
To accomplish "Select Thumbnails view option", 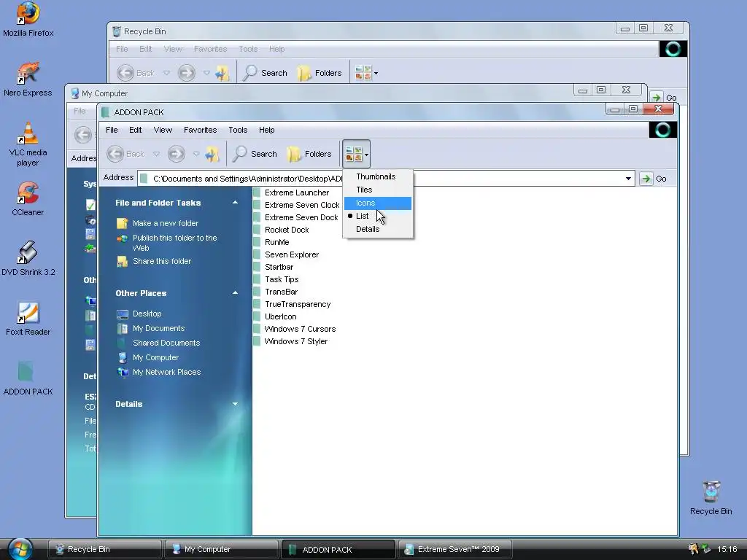I will [378, 176].
